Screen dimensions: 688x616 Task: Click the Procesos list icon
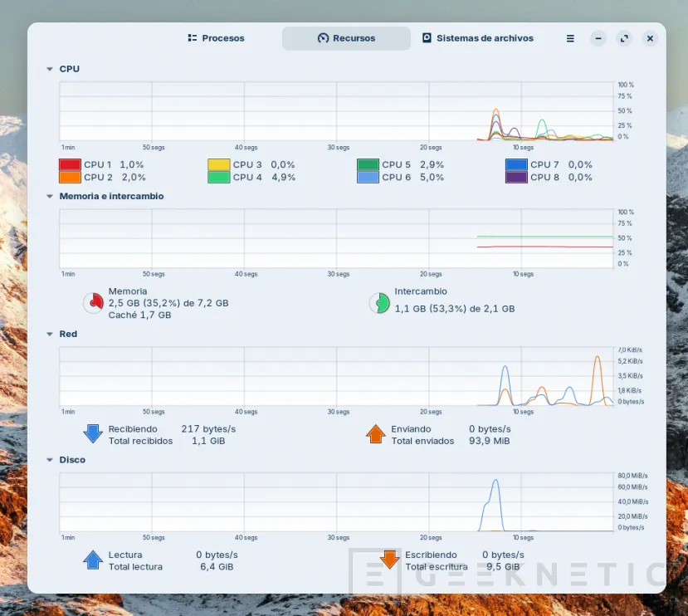point(191,38)
